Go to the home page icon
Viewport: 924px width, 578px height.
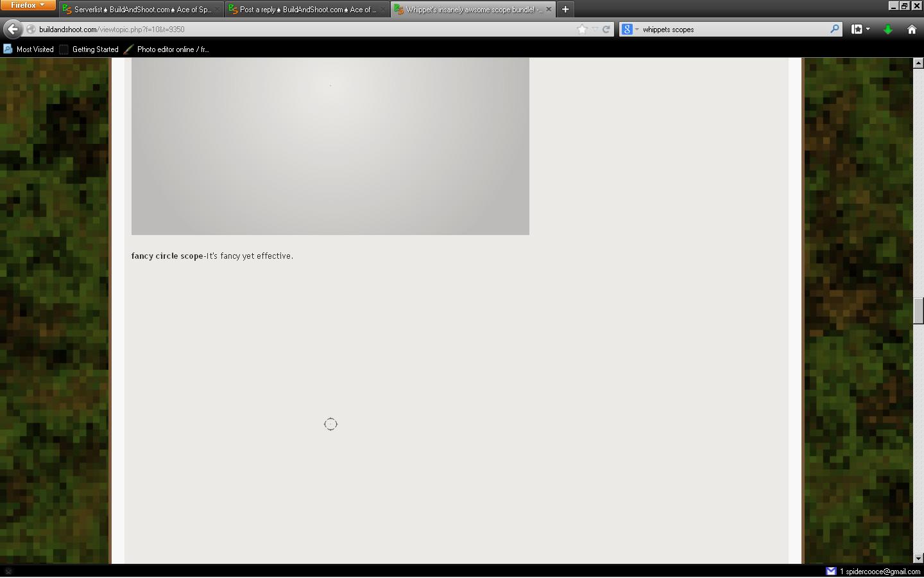point(911,29)
